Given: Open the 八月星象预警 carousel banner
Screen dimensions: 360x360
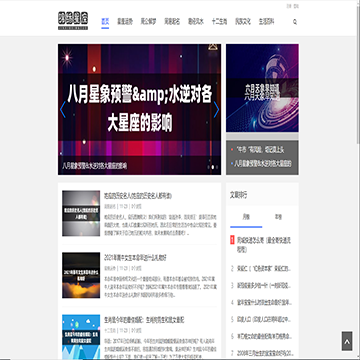Looking at the screenshot, I should coord(139,109).
